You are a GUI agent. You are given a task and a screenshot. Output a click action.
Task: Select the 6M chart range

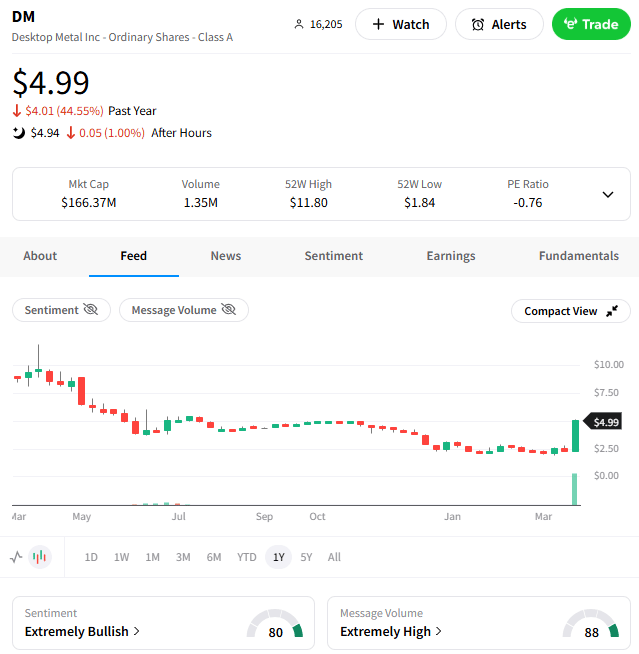click(214, 557)
